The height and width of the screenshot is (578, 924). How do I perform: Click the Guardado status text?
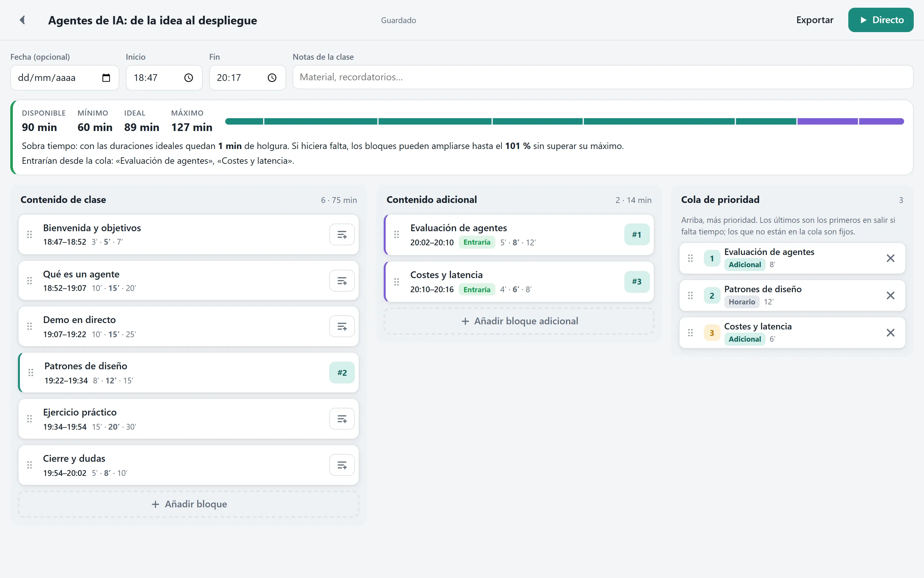pos(398,20)
